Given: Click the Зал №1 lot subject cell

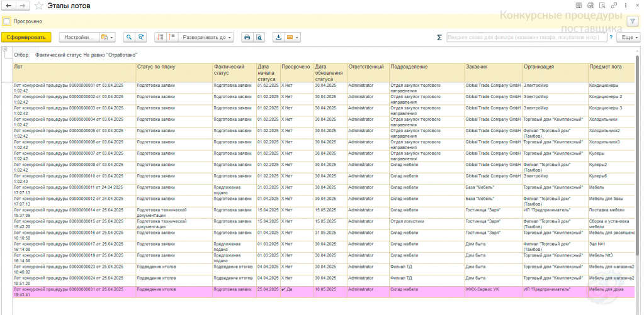Looking at the screenshot, I should click(611, 246).
